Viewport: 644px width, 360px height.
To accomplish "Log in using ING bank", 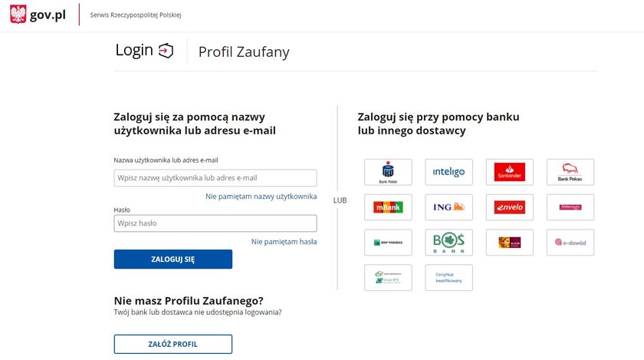I will click(x=449, y=207).
